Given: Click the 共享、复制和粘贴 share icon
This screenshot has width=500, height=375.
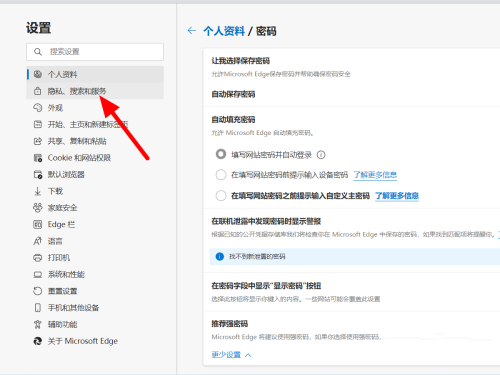Looking at the screenshot, I should 38,141.
